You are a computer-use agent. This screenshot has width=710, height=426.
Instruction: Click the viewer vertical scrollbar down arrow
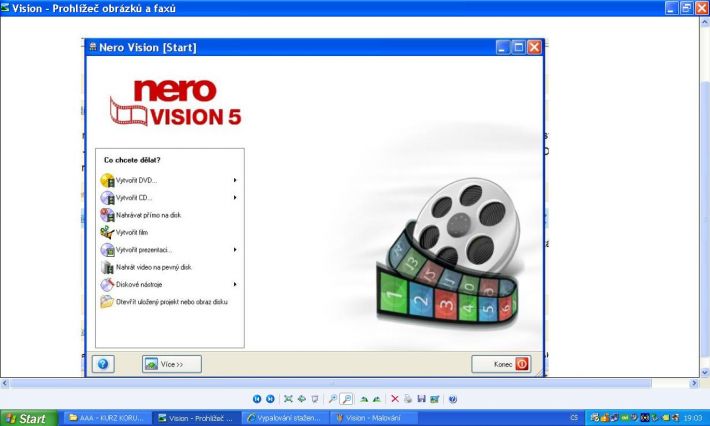[705, 373]
